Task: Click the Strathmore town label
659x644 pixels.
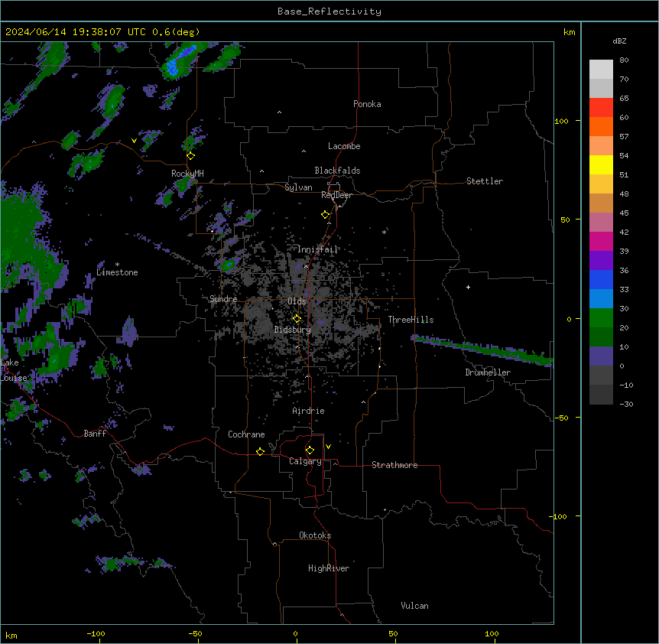Action: click(394, 465)
